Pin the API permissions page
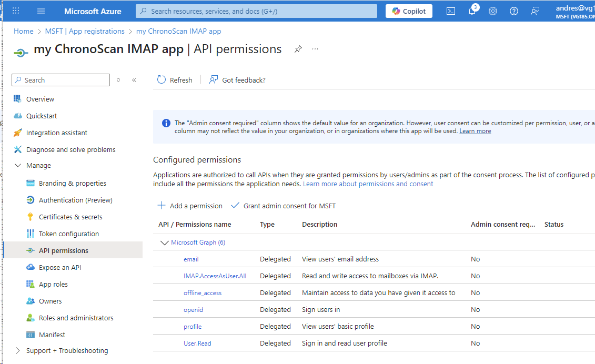The height and width of the screenshot is (364, 595). (x=298, y=49)
